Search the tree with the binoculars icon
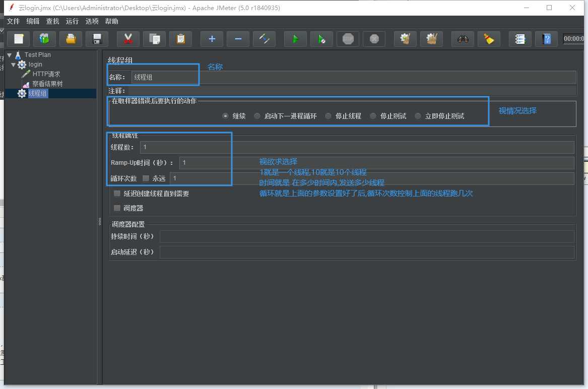This screenshot has height=389, width=588. coord(463,39)
